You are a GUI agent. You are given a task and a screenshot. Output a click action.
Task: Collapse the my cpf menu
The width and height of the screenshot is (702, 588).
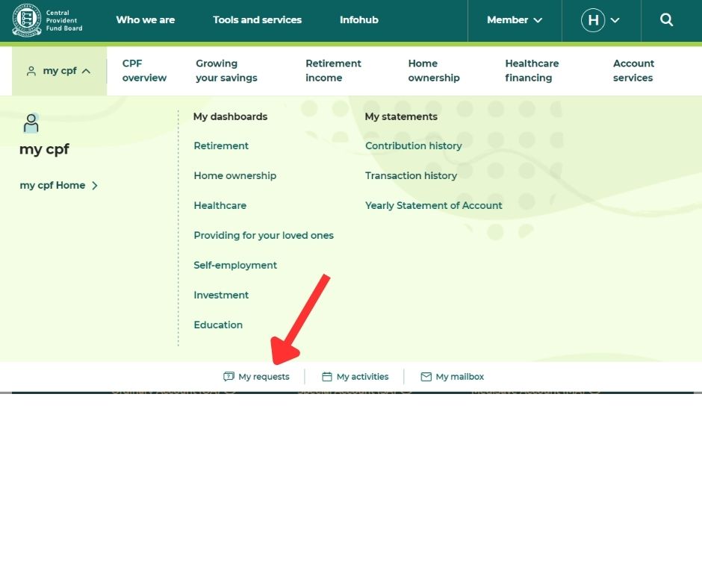coord(59,71)
